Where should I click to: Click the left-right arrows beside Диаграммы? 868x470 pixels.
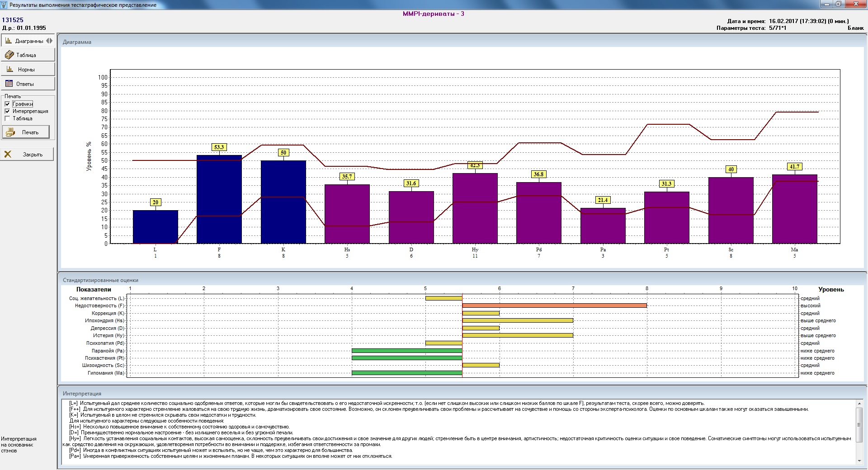click(x=49, y=41)
